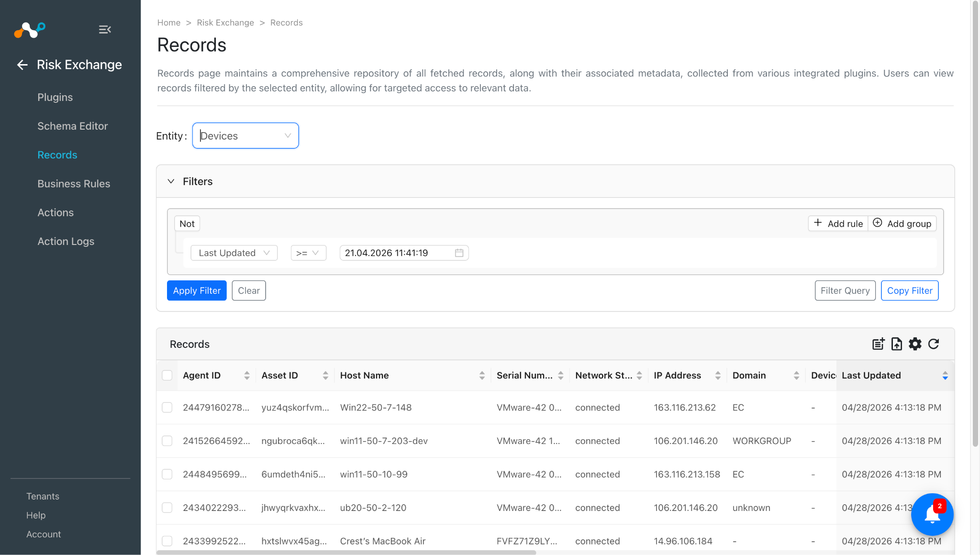
Task: Open Plugins in the sidebar
Action: pyautogui.click(x=55, y=97)
